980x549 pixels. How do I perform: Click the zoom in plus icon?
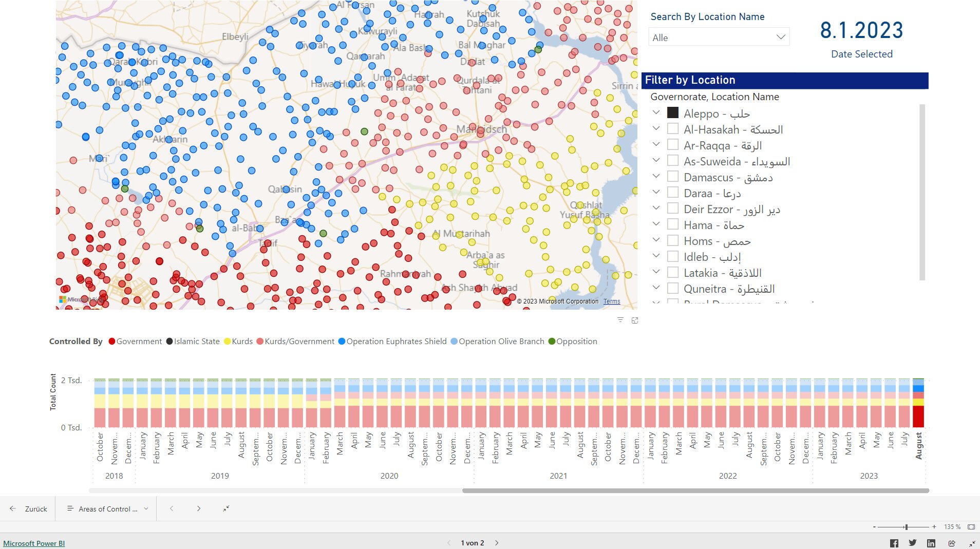(x=934, y=527)
